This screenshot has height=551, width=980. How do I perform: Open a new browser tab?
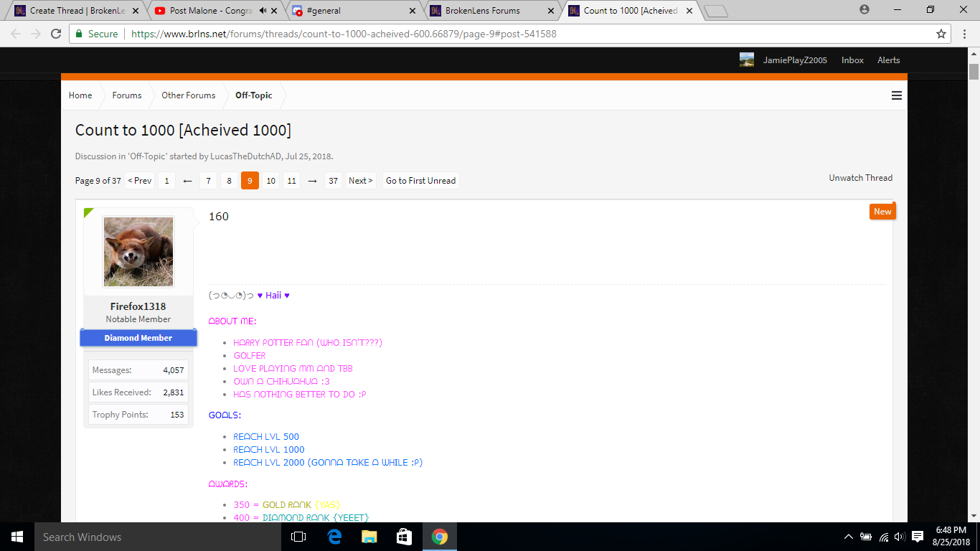coord(716,11)
